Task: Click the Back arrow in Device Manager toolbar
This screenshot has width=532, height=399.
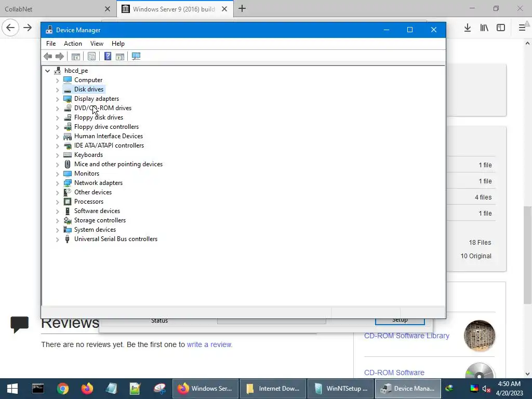Action: click(x=48, y=56)
